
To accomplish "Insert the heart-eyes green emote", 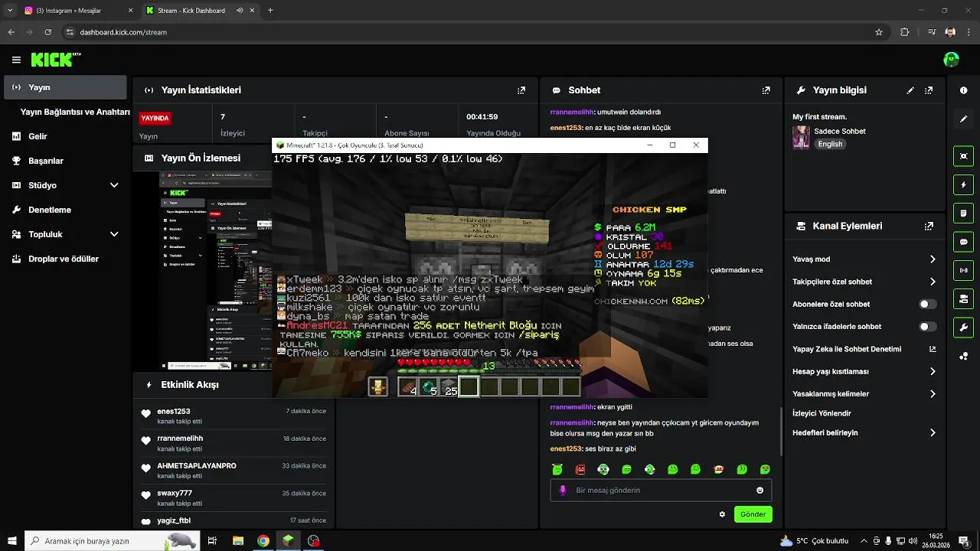I will [x=765, y=469].
